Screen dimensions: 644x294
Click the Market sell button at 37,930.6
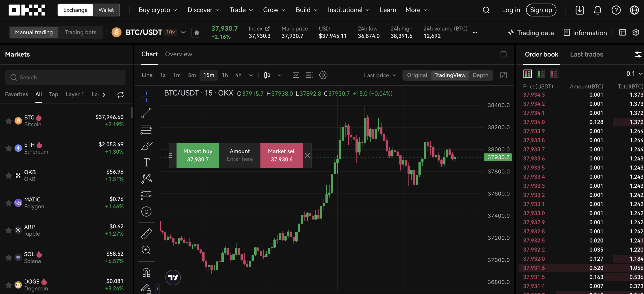pos(281,155)
